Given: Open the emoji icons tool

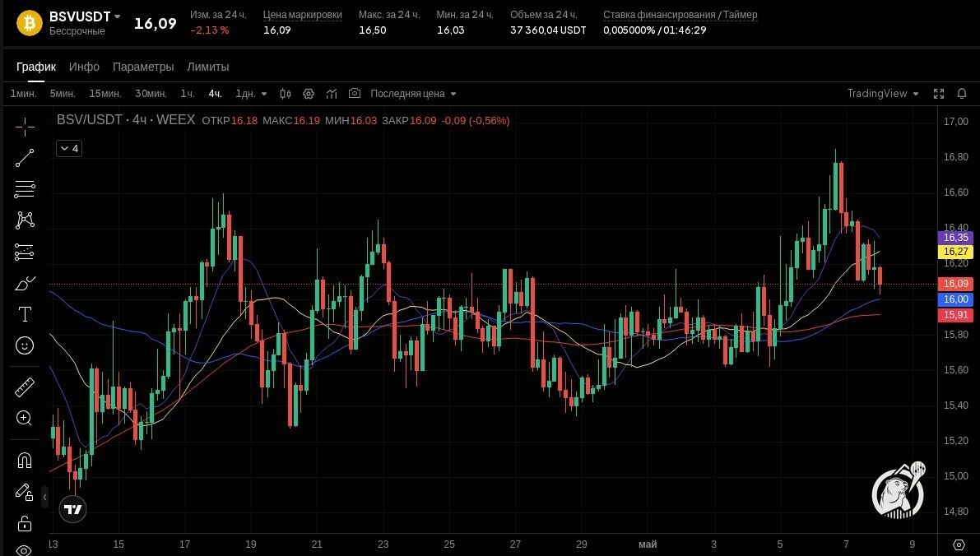Looking at the screenshot, I should tap(25, 345).
